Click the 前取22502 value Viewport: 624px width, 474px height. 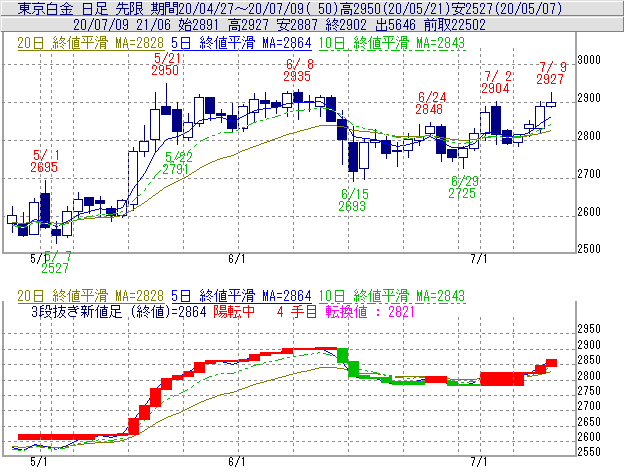tap(454, 25)
